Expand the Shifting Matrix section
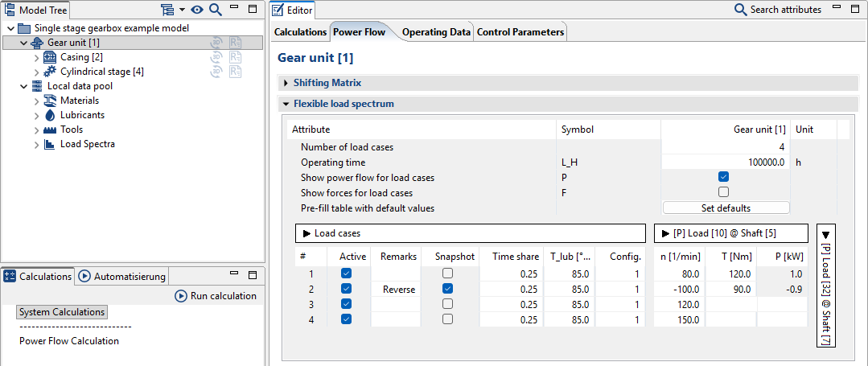The image size is (868, 366). click(286, 83)
